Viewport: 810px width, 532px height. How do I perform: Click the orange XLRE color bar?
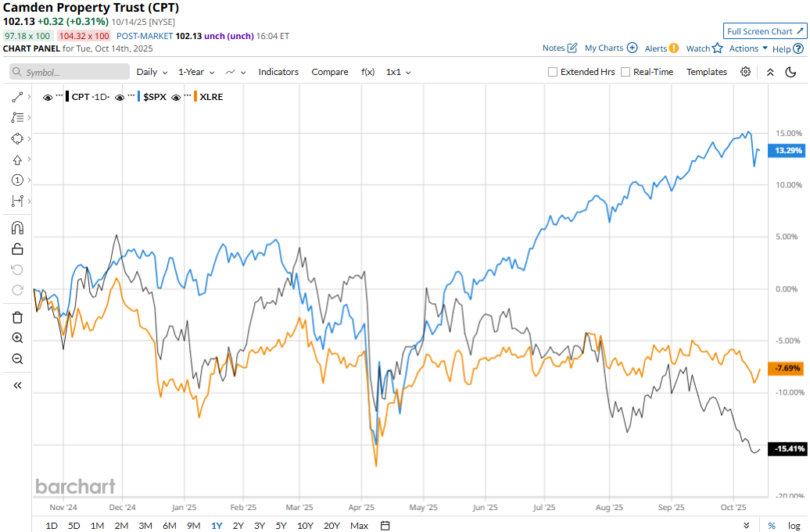[x=195, y=97]
